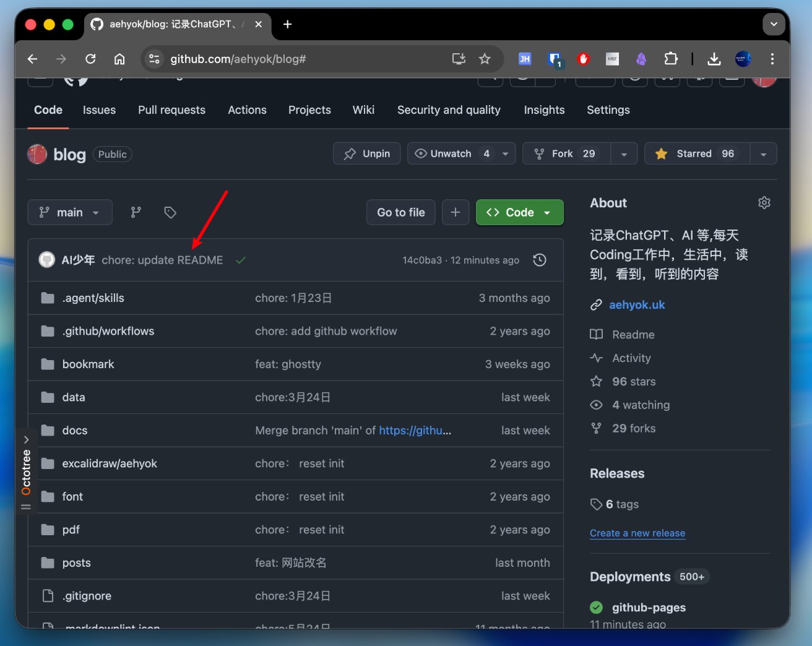
Task: Open the Fork options dropdown arrow
Action: click(x=624, y=153)
